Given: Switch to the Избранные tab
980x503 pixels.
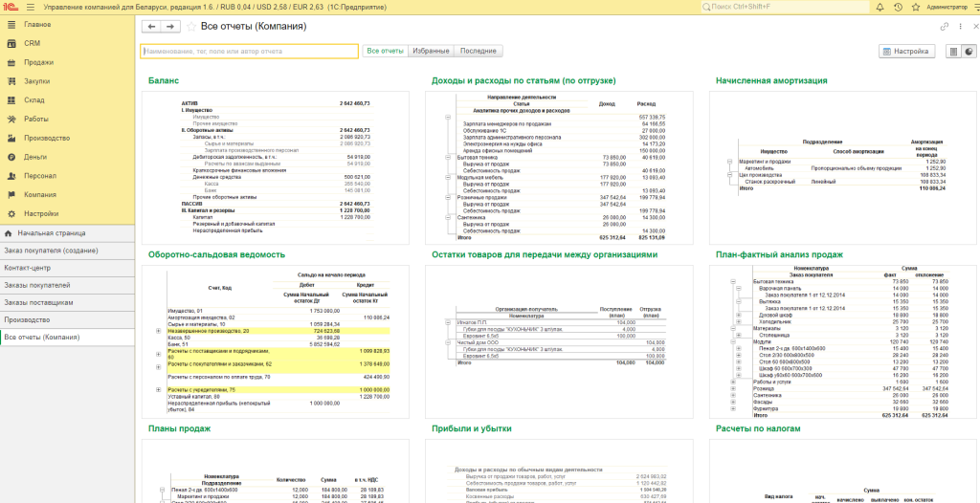Looking at the screenshot, I should coord(431,51).
